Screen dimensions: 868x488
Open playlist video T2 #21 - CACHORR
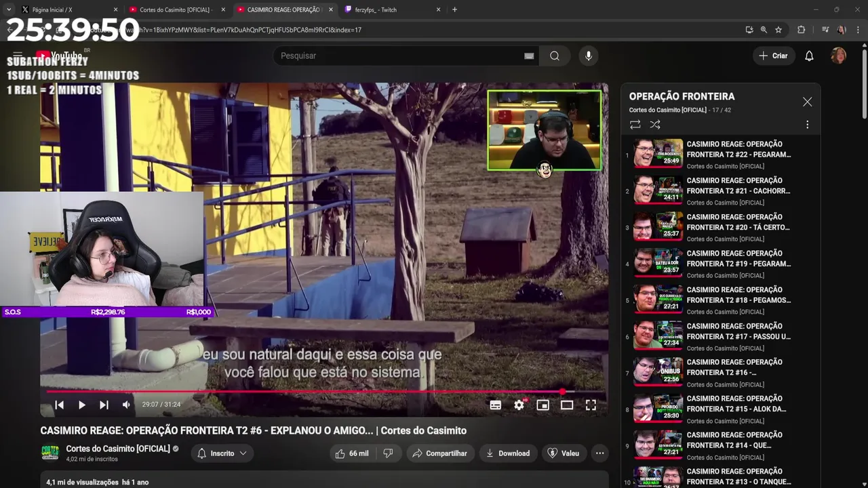point(721,191)
